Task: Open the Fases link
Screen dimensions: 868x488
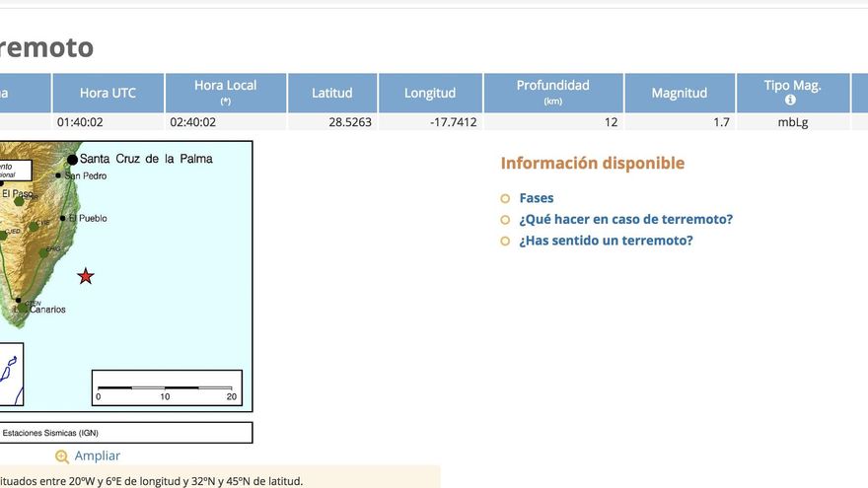Action: (x=536, y=198)
